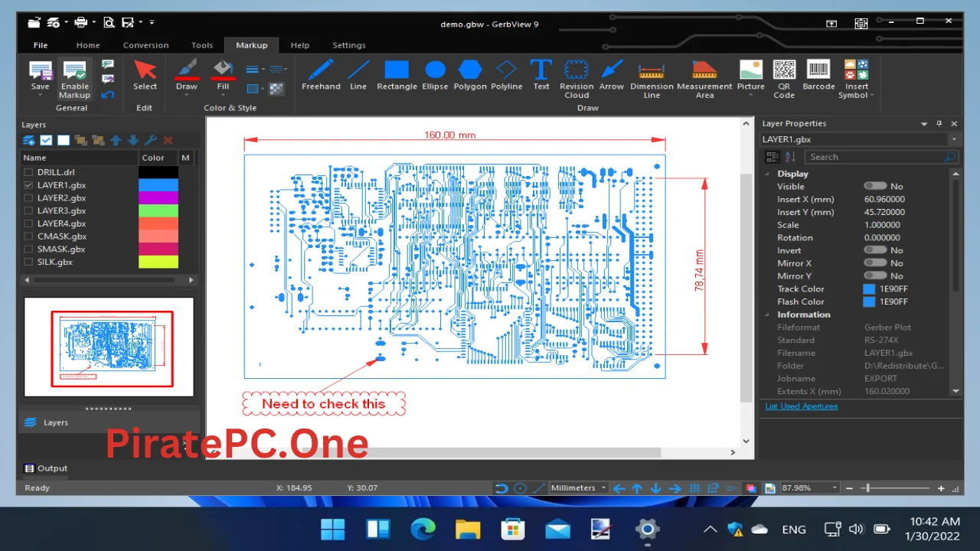Screen dimensions: 980x551
Task: Zoom in with the plus button
Action: (x=941, y=488)
